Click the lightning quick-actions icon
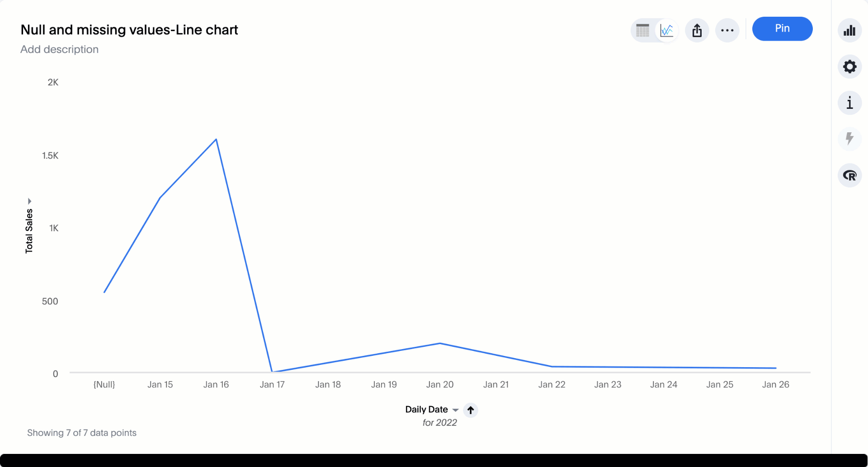The image size is (868, 467). pyautogui.click(x=849, y=139)
